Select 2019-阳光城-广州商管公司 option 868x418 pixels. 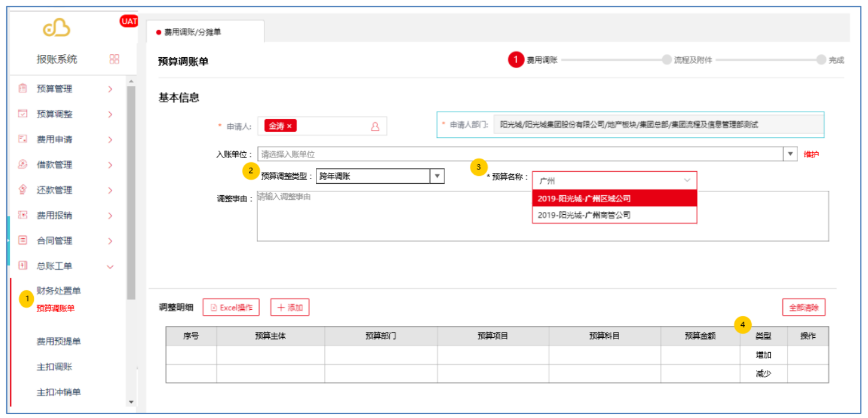tap(615, 215)
